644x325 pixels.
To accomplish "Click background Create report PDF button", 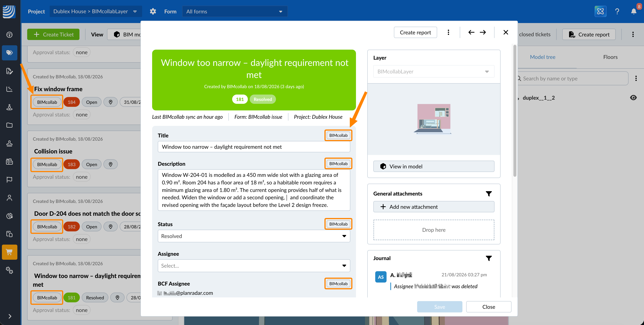I will (589, 35).
